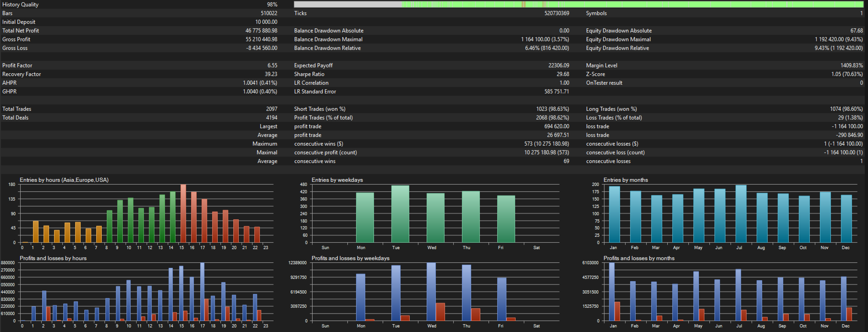Screen dimensions: 868x332
Task: Click the Equity Drawdown Maximal value
Action: pos(839,39)
